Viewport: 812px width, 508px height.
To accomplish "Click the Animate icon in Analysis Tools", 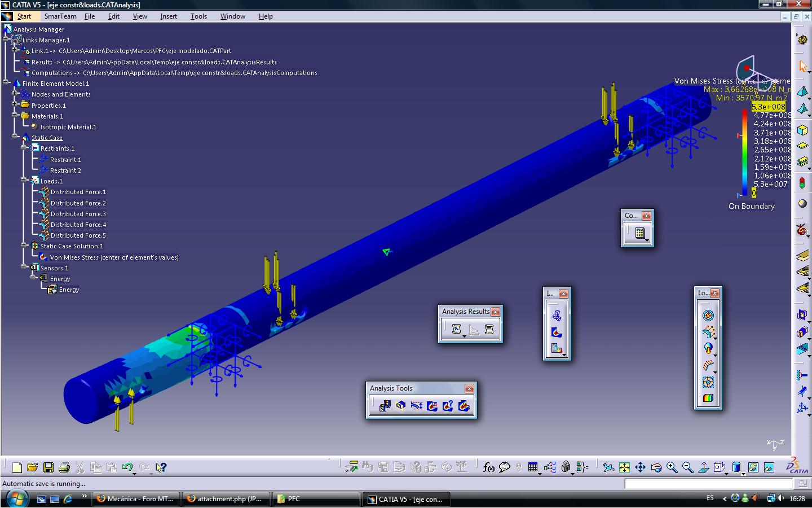I will [x=385, y=406].
